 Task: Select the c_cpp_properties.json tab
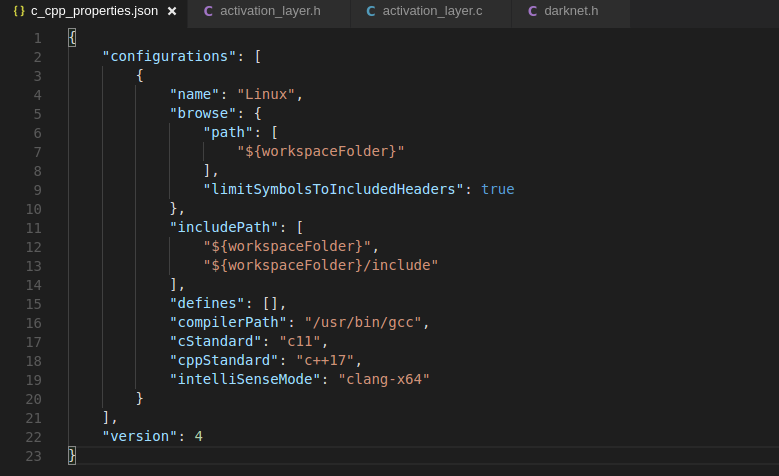point(94,11)
